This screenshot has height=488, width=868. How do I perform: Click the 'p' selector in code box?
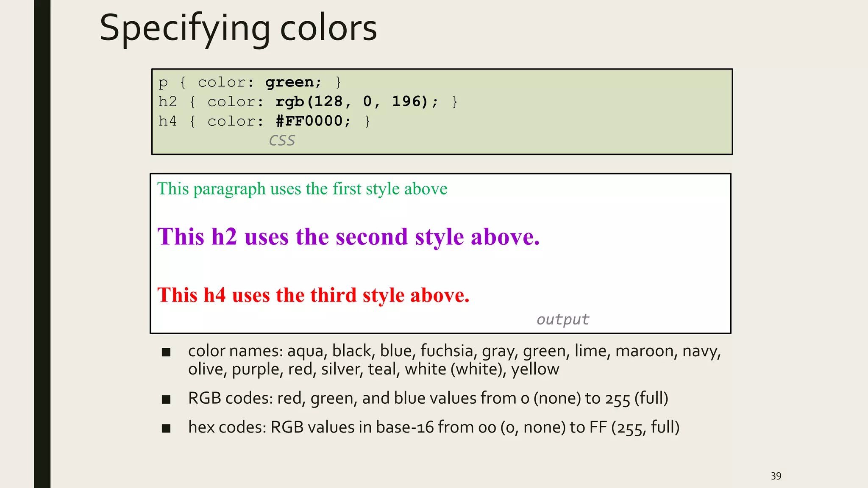point(163,83)
